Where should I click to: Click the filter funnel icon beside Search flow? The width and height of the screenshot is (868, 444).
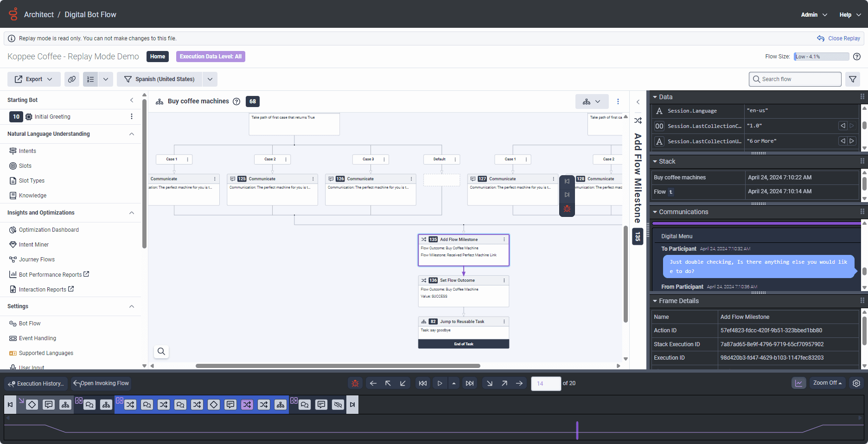click(853, 79)
